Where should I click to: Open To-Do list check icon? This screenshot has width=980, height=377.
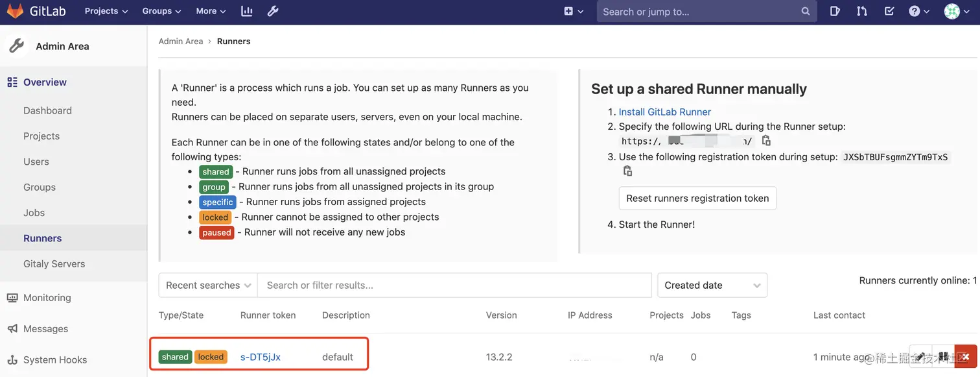click(x=889, y=11)
